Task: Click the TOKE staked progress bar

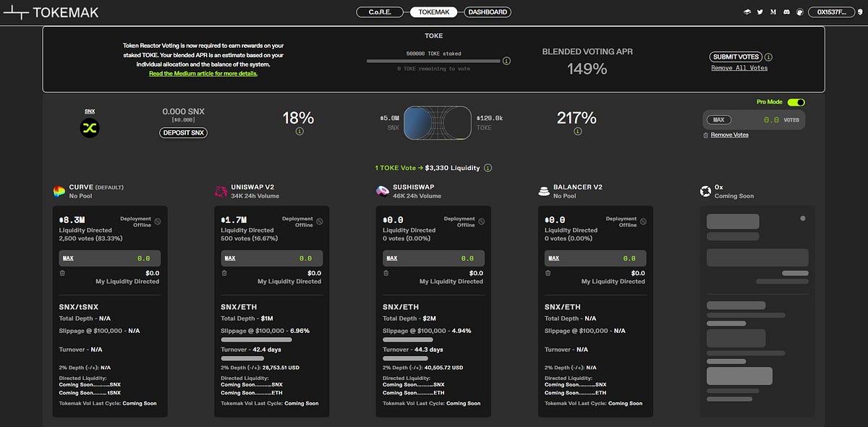Action: 433,61
